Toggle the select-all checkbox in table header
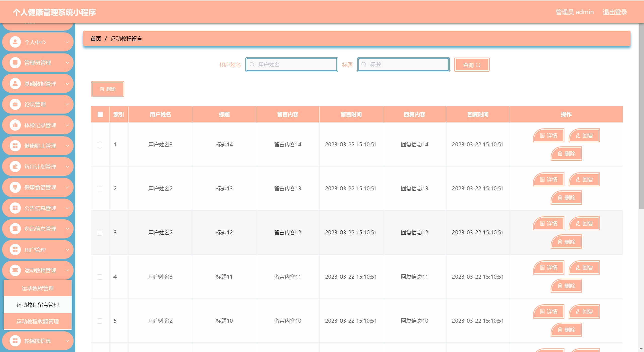Screen dimensions: 644x352 pos(100,114)
